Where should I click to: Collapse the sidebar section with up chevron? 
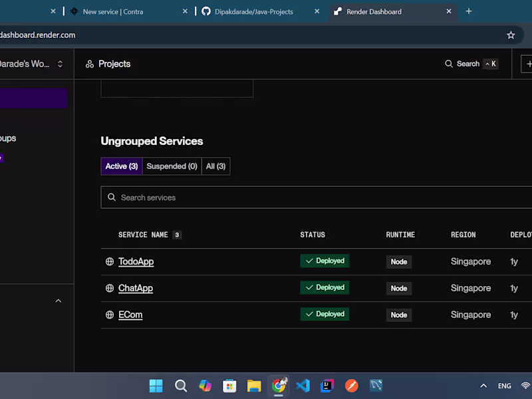pyautogui.click(x=59, y=301)
